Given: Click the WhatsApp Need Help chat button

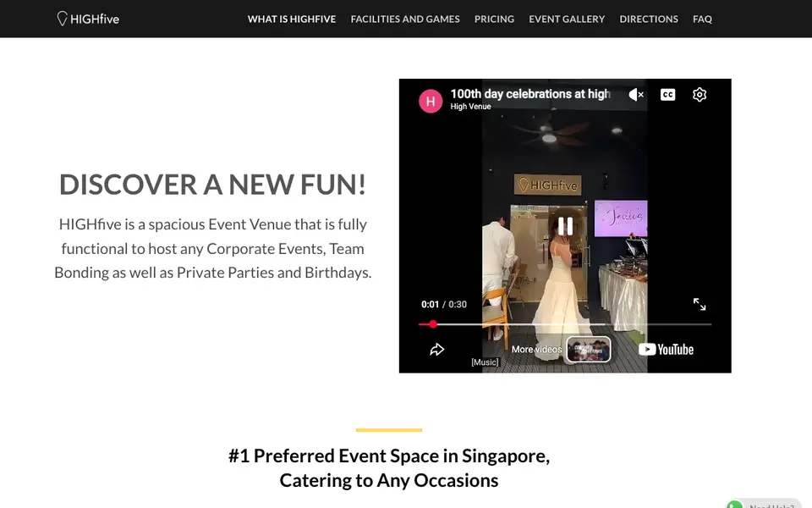Looking at the screenshot, I should pos(763,505).
